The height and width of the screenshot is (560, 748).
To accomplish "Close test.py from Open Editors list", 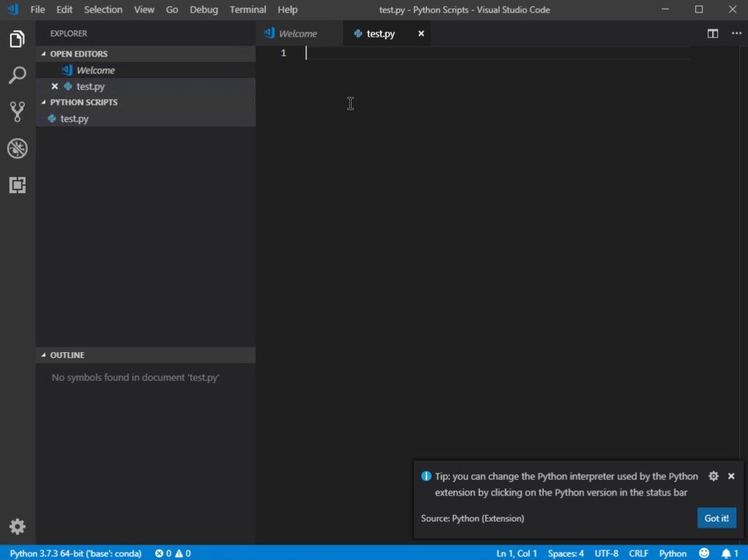I will [54, 87].
